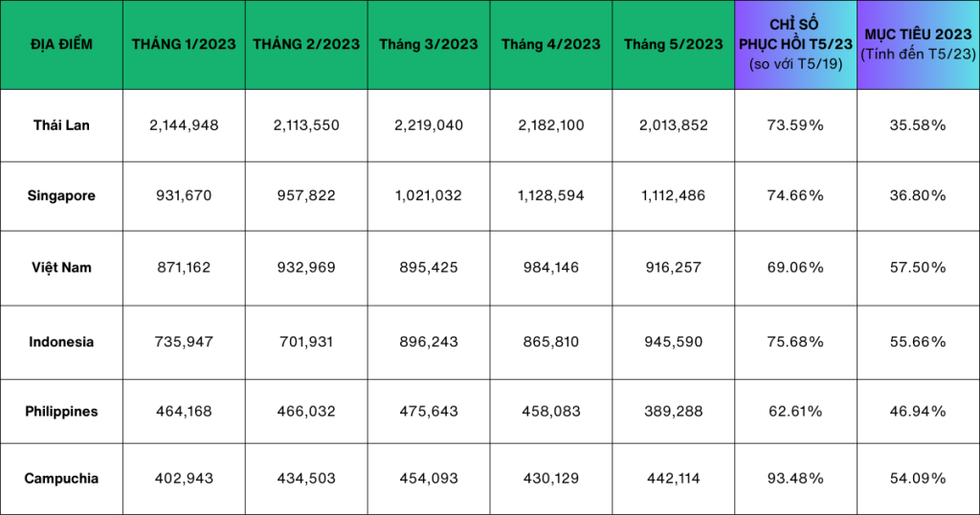The height and width of the screenshot is (515, 980).
Task: Click the CHỈ SỐ PHỤC HỒI T5/23 header
Action: pyautogui.click(x=796, y=45)
